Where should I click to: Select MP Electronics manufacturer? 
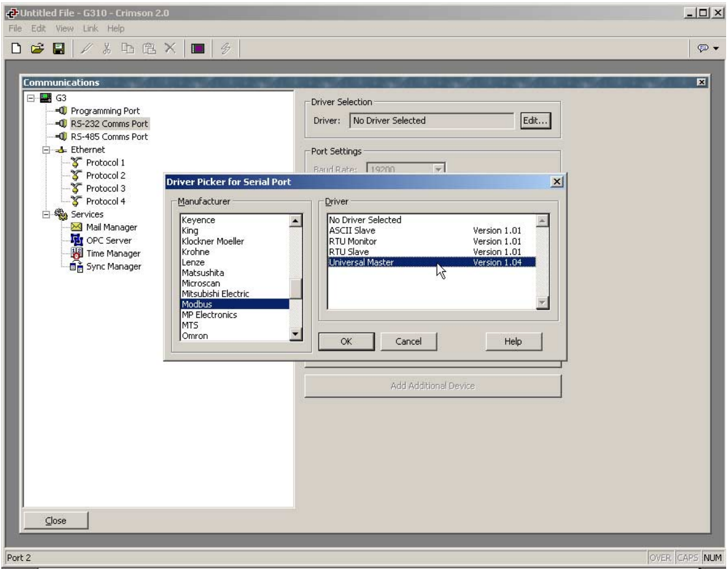tap(235, 315)
